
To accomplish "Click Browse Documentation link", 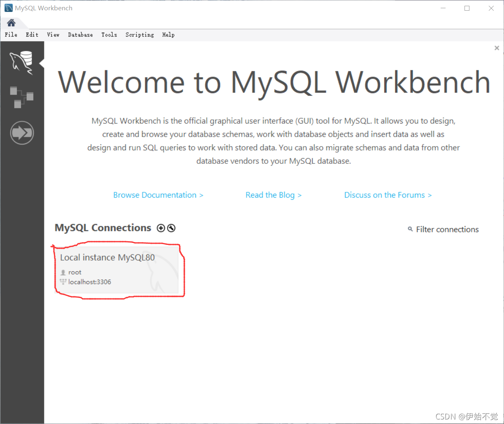I will 158,195.
